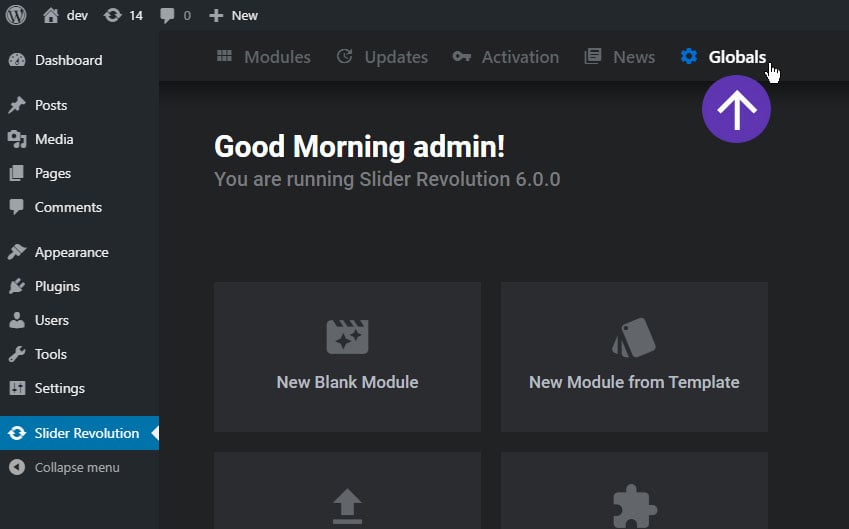
Task: Click the WordPress logo icon
Action: (x=16, y=15)
